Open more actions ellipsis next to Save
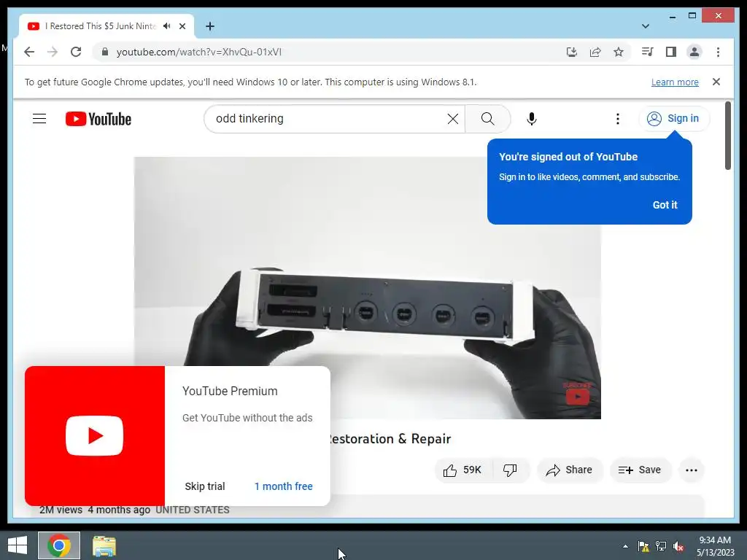This screenshot has width=747, height=560. [692, 470]
